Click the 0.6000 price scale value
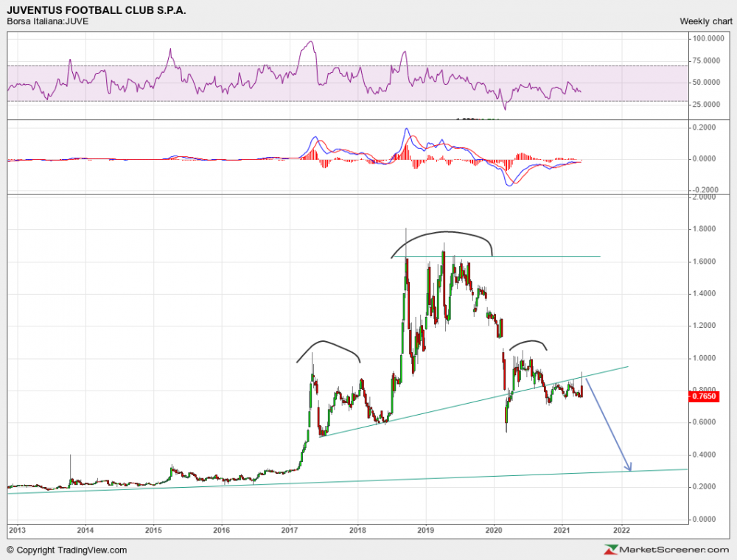This screenshot has width=737, height=560. click(705, 422)
